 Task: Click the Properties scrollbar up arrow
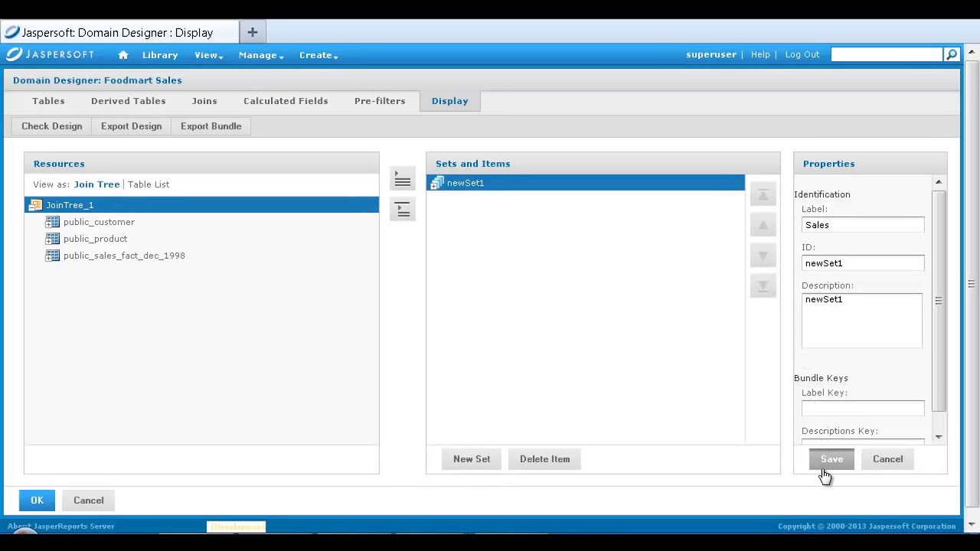[939, 182]
